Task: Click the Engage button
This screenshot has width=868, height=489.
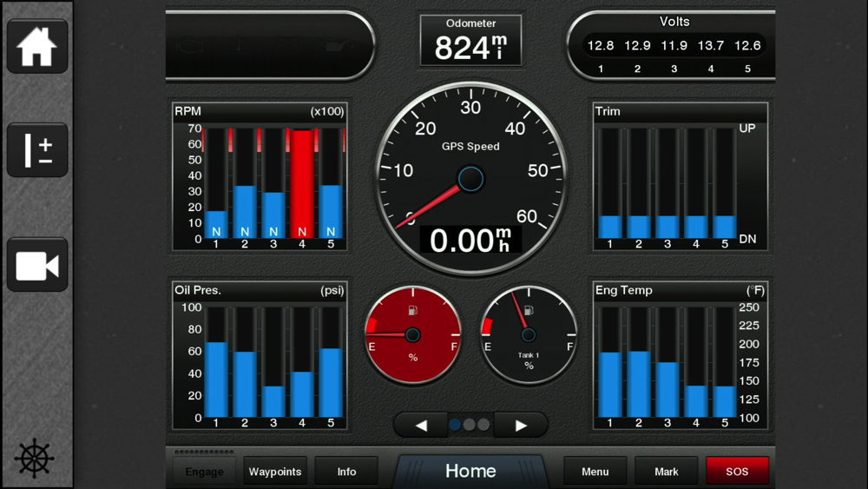Action: pos(204,472)
